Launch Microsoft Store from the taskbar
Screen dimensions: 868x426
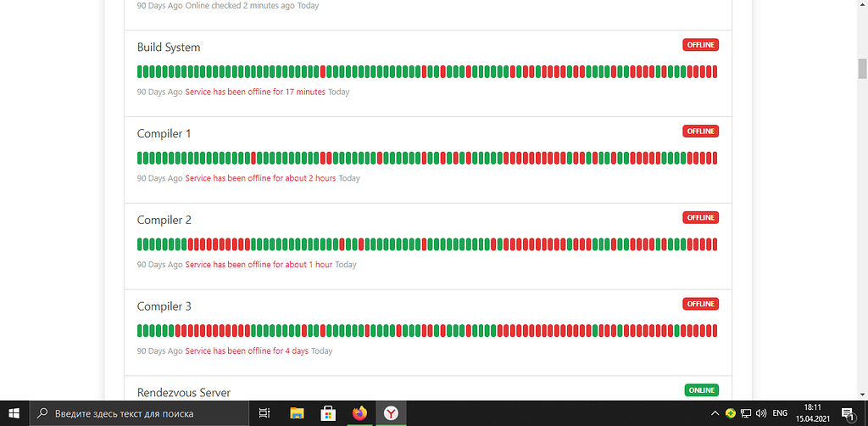tap(328, 413)
